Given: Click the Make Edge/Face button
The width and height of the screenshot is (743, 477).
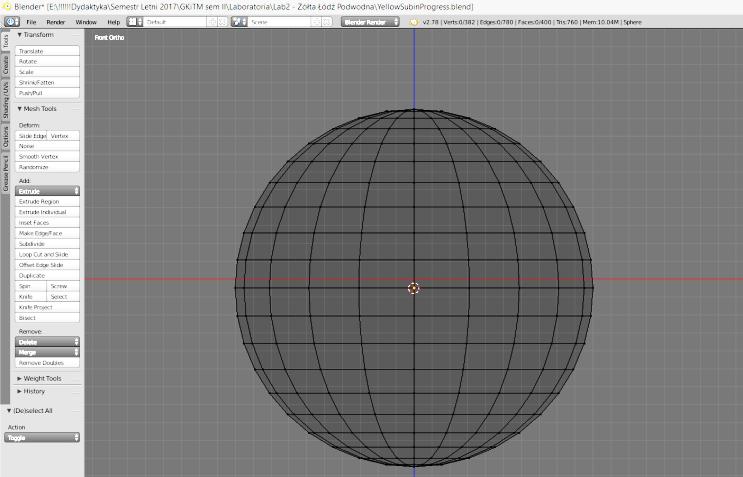Looking at the screenshot, I should pyautogui.click(x=47, y=233).
